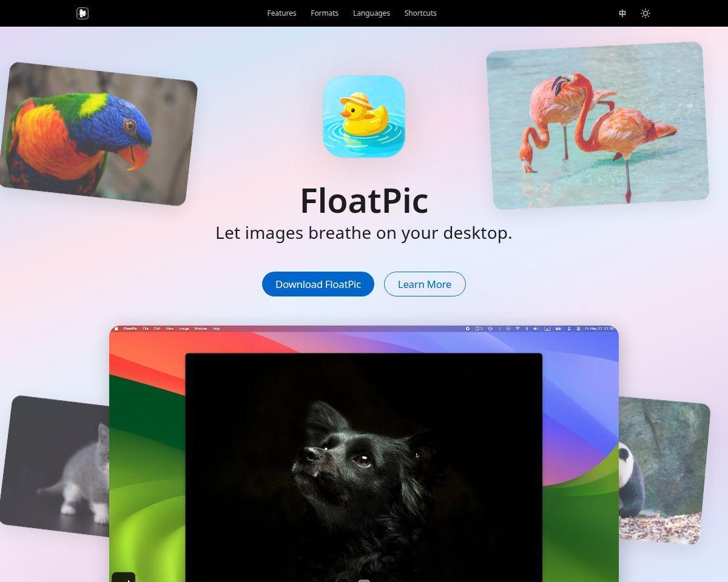Screen dimensions: 728x582
Task: Click the FloatPic logo in the navbar
Action: (83, 13)
